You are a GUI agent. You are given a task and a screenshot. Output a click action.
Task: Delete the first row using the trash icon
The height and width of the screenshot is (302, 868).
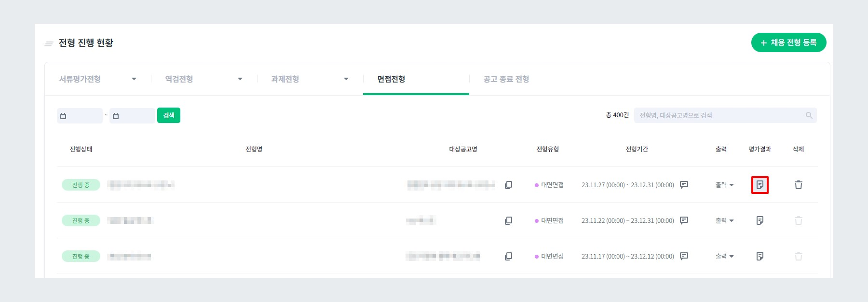tap(798, 185)
